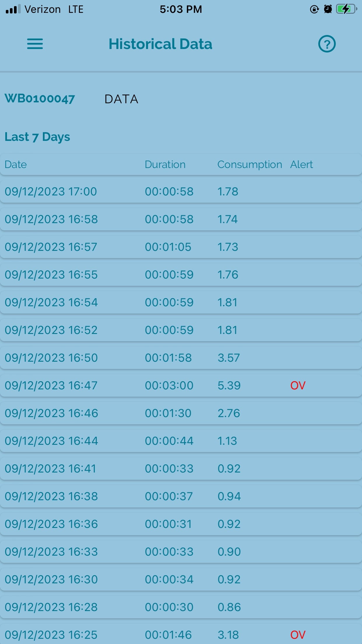
Task: Tap the OV alert on 16:47 entry
Action: (x=298, y=386)
